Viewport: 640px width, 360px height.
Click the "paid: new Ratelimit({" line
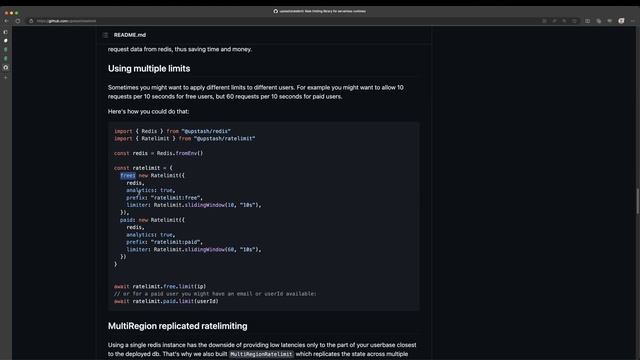pos(152,220)
